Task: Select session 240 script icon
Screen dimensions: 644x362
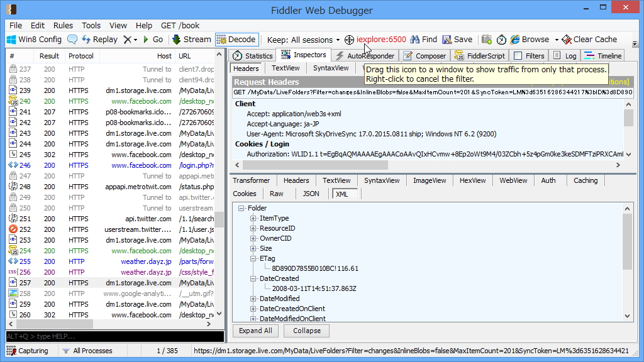Action: (13, 101)
